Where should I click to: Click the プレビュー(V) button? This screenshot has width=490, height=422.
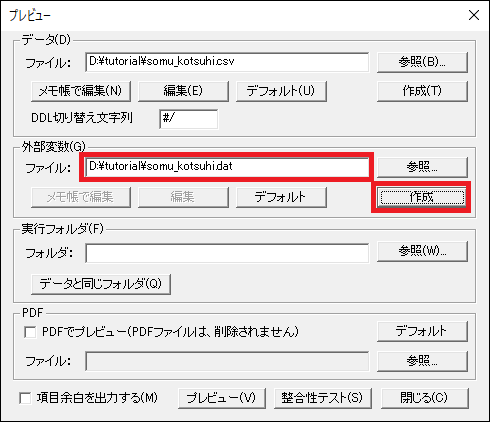[222, 398]
